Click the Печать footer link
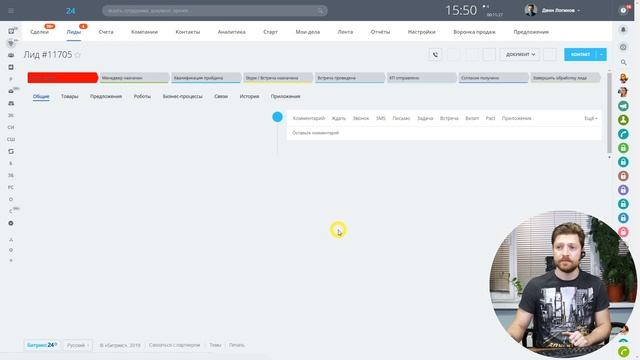Viewport: 640px width, 360px height. [236, 345]
